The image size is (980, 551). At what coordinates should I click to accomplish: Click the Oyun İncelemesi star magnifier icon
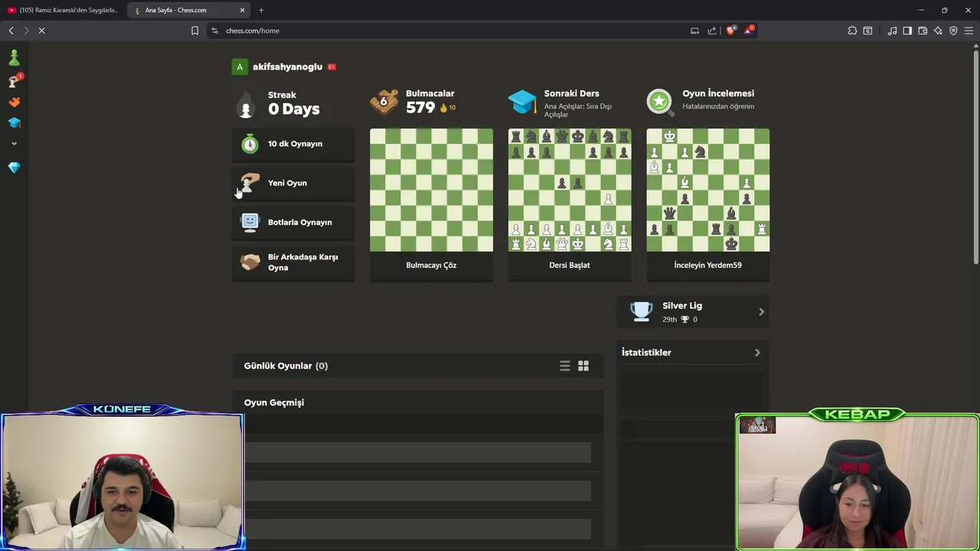(x=660, y=101)
